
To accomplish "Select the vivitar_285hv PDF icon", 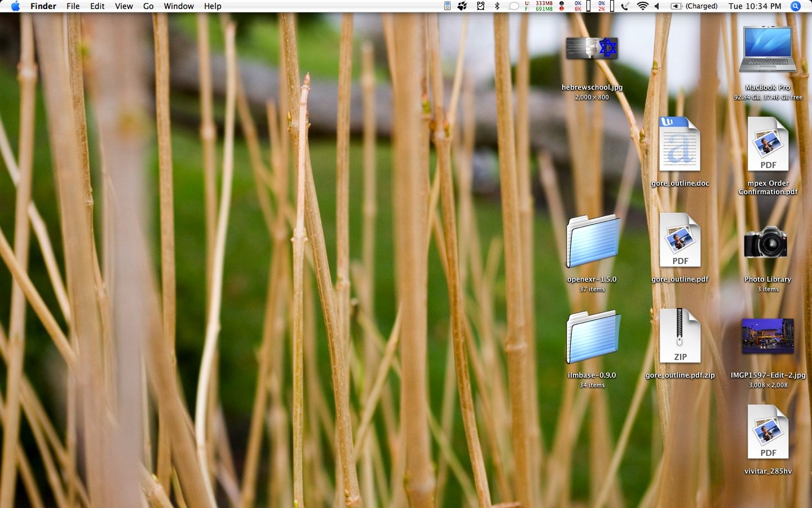I will point(768,432).
